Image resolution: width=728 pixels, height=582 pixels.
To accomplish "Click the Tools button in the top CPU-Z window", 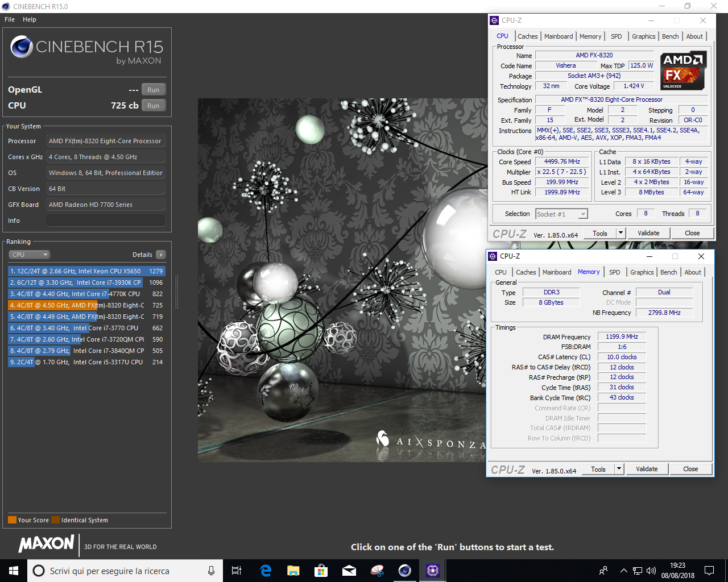I will pyautogui.click(x=600, y=233).
